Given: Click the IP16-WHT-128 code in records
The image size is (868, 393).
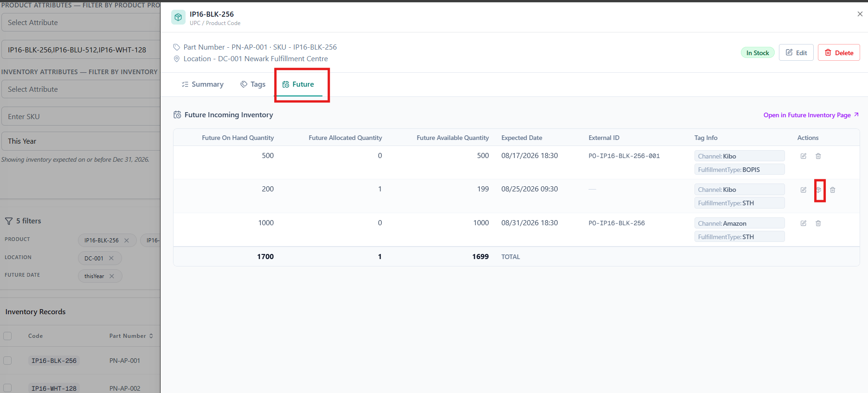Looking at the screenshot, I should [x=54, y=388].
